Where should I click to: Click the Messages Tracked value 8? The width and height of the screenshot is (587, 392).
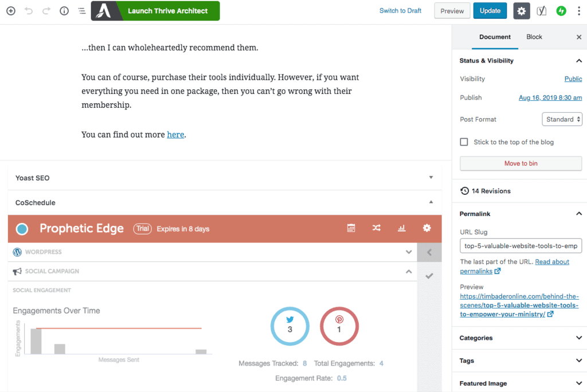point(305,363)
